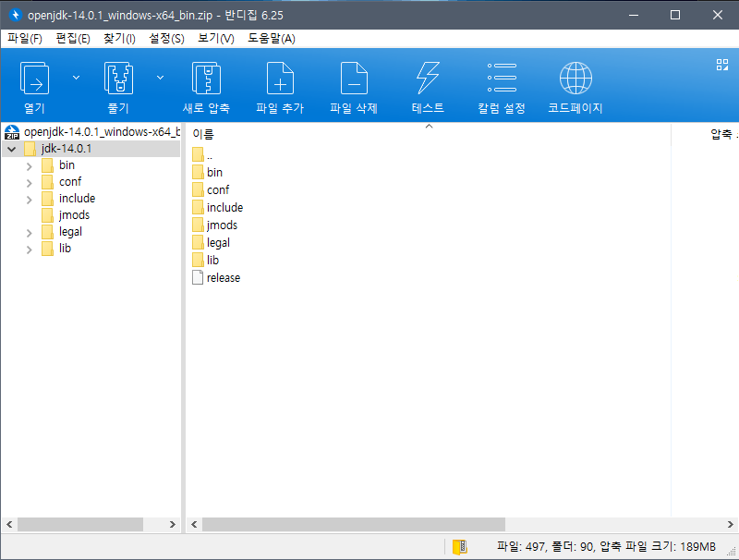
Task: Select lib in the folder tree
Action: [x=65, y=249]
